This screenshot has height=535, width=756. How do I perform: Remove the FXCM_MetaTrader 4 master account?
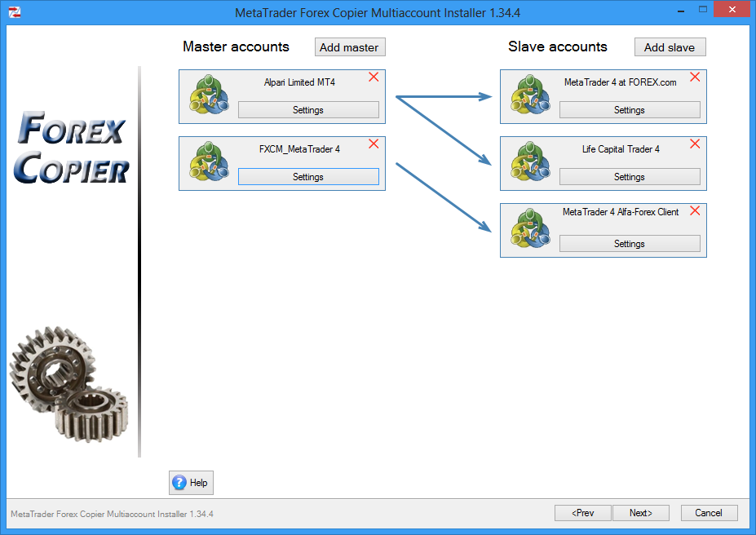point(374,144)
